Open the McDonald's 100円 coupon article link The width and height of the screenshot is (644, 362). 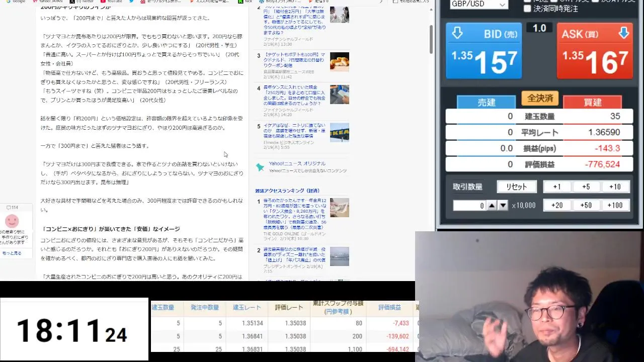(294, 59)
